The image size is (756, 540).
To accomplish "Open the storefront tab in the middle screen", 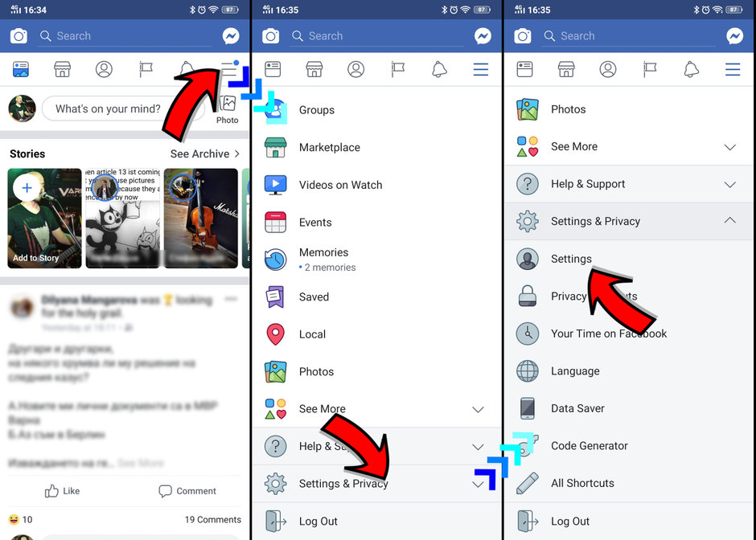I will click(314, 69).
